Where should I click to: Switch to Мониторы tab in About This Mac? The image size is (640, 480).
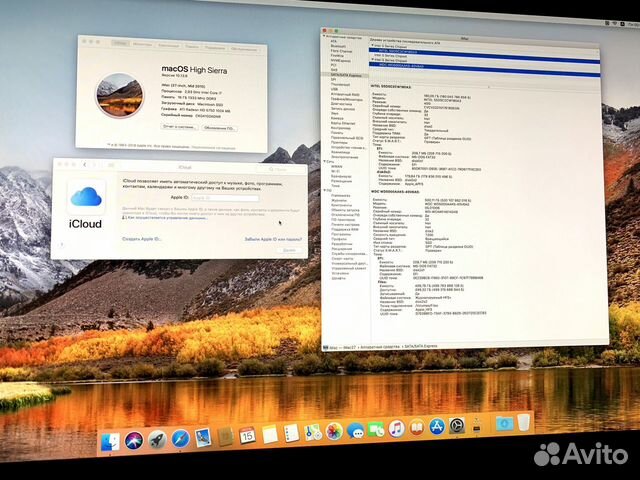tap(142, 44)
